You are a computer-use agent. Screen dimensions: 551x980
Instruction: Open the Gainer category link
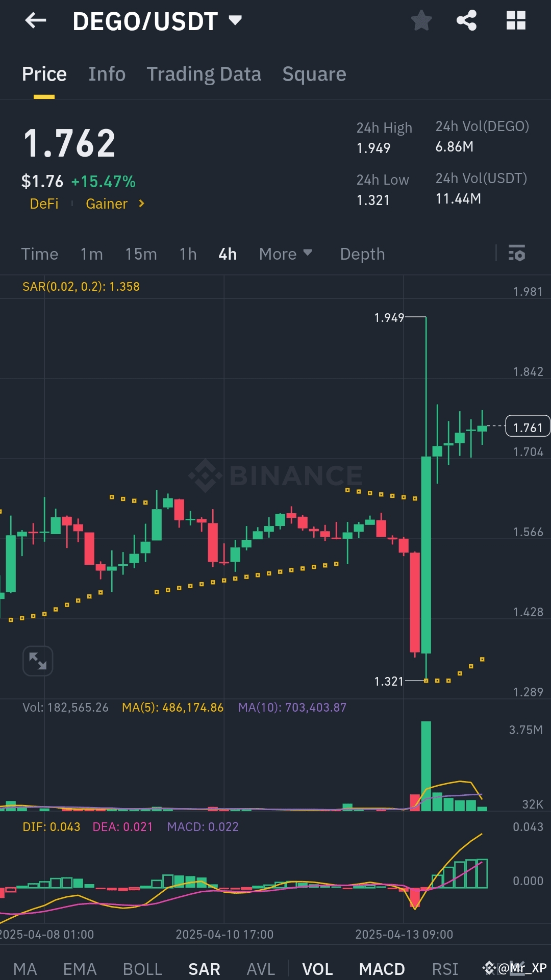pyautogui.click(x=106, y=204)
